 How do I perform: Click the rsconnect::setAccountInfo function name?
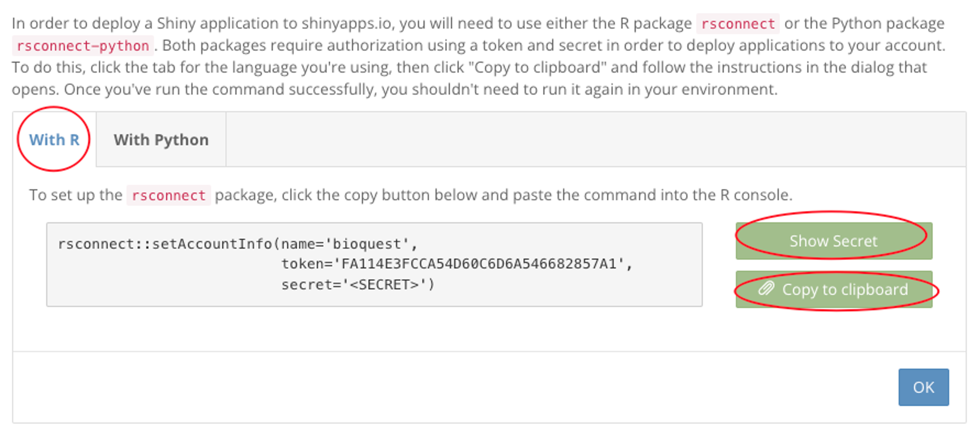(x=165, y=244)
